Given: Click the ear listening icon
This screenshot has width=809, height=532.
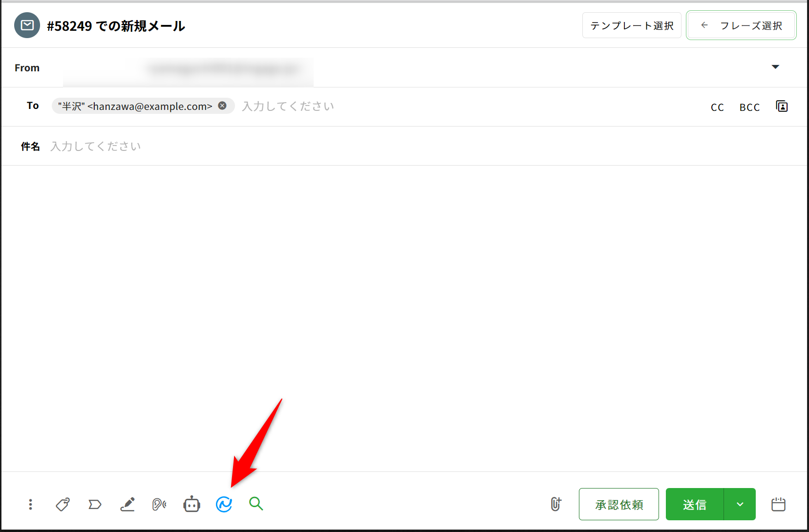Looking at the screenshot, I should pyautogui.click(x=159, y=504).
